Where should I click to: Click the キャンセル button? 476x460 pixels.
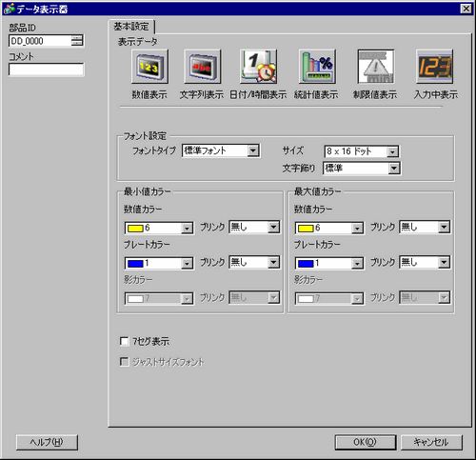coord(431,442)
